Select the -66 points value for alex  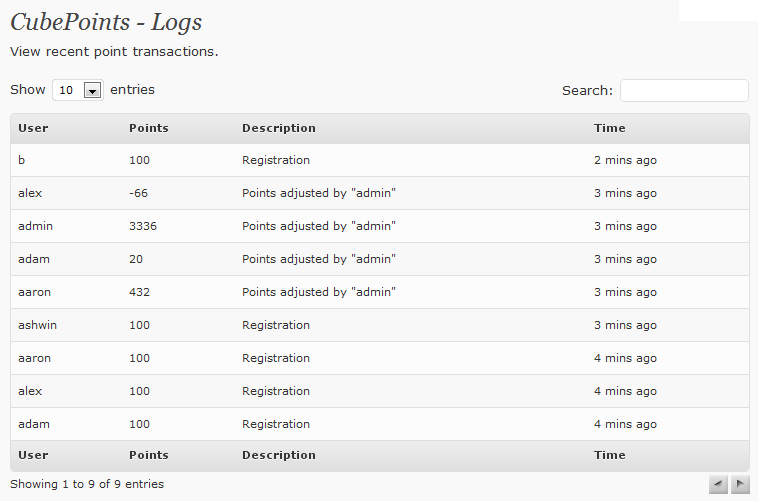point(139,193)
